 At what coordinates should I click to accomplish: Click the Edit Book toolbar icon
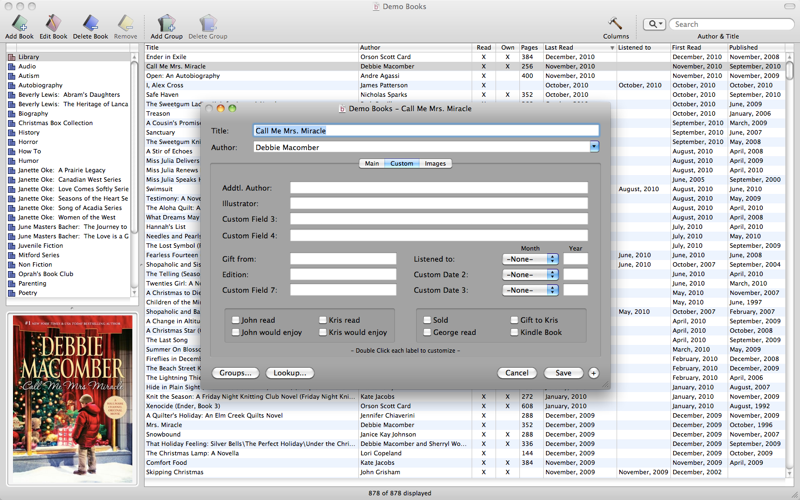tap(53, 23)
